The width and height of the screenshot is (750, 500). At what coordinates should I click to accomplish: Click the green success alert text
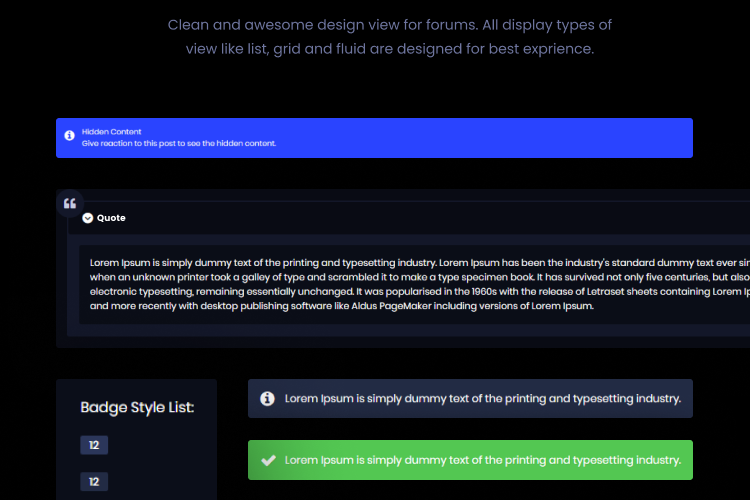tap(482, 460)
